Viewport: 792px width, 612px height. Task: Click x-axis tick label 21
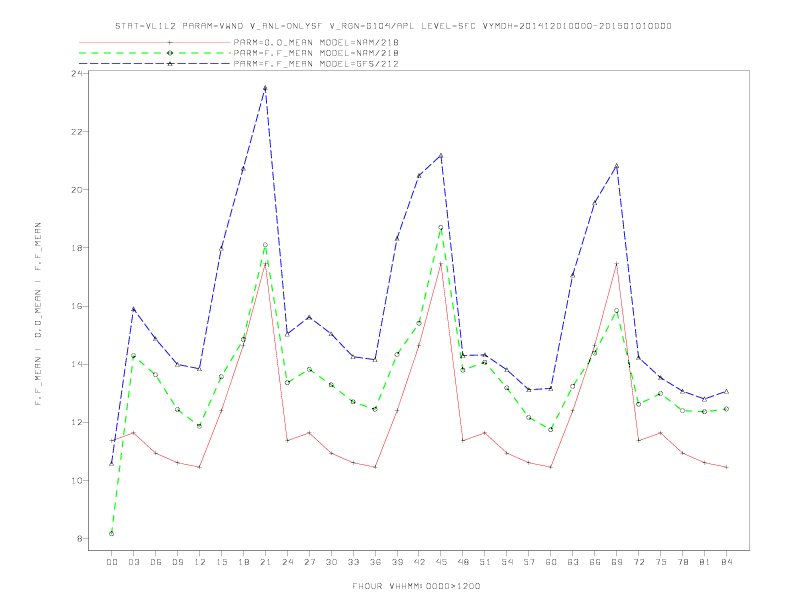tap(265, 562)
